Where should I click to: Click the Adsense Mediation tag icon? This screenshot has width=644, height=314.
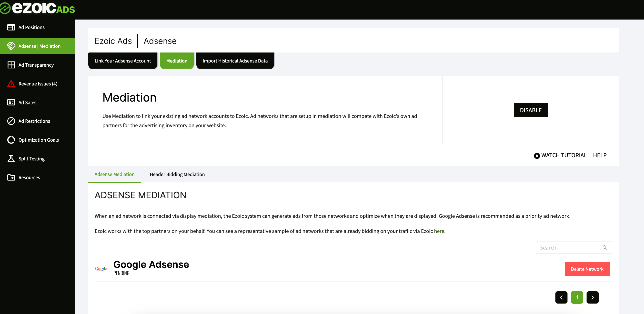[11, 46]
